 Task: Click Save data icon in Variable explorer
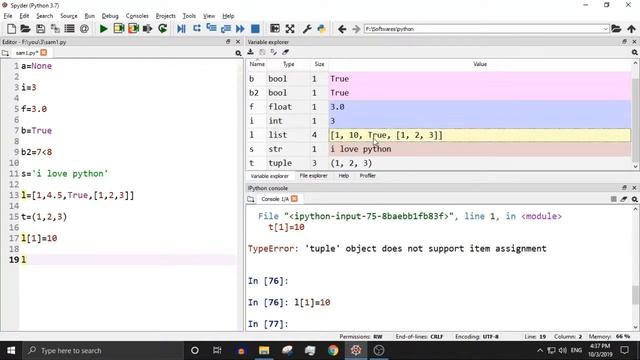point(262,52)
